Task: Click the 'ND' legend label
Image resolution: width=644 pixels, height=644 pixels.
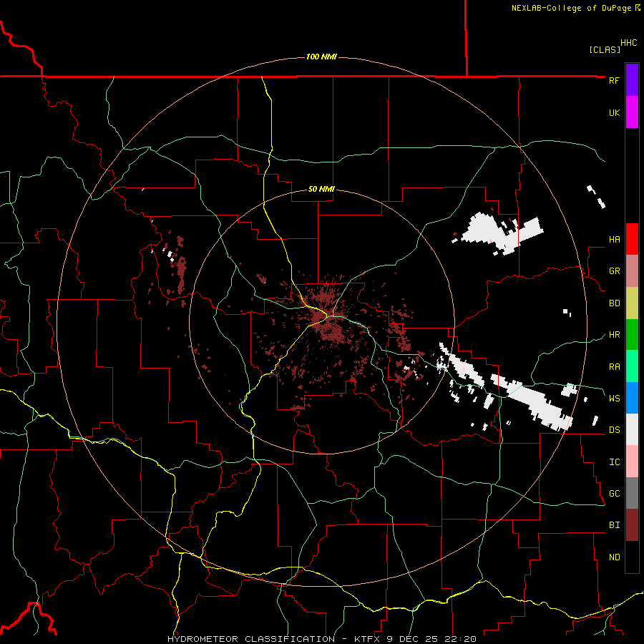Action: coord(614,557)
